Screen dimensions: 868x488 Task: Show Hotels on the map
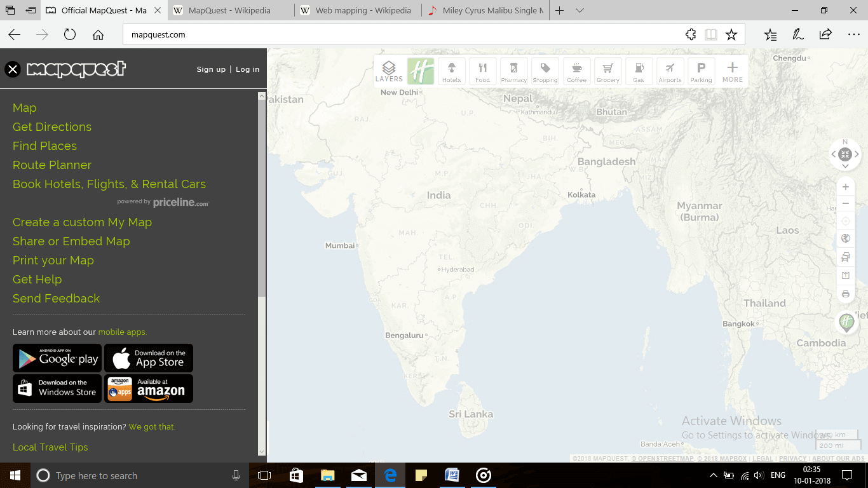[x=452, y=71]
